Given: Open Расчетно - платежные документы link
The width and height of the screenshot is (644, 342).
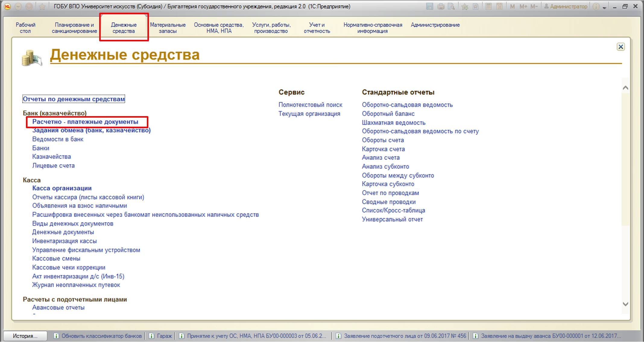Looking at the screenshot, I should 85,122.
